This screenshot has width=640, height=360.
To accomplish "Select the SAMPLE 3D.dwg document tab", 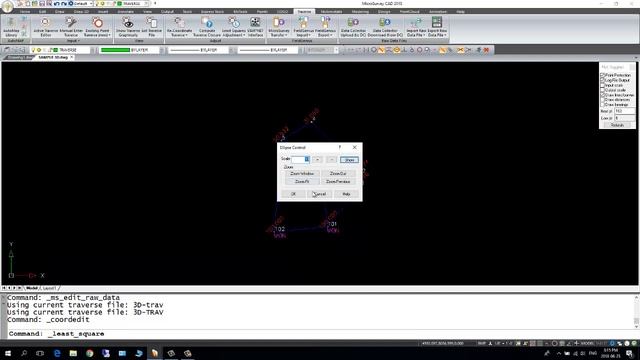I will [x=53, y=58].
